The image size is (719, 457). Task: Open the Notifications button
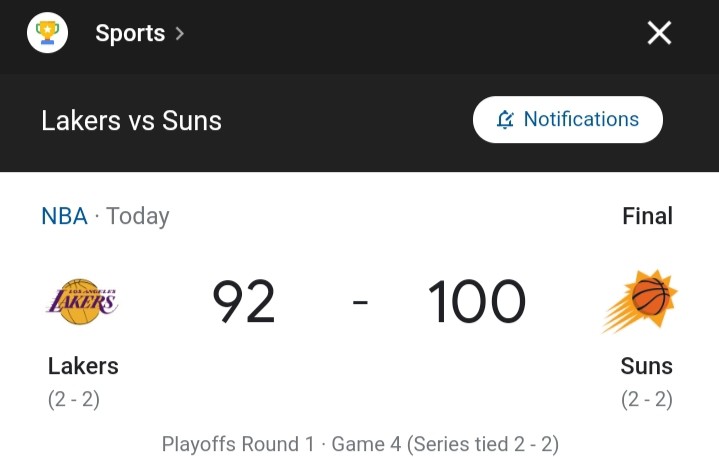click(x=568, y=120)
